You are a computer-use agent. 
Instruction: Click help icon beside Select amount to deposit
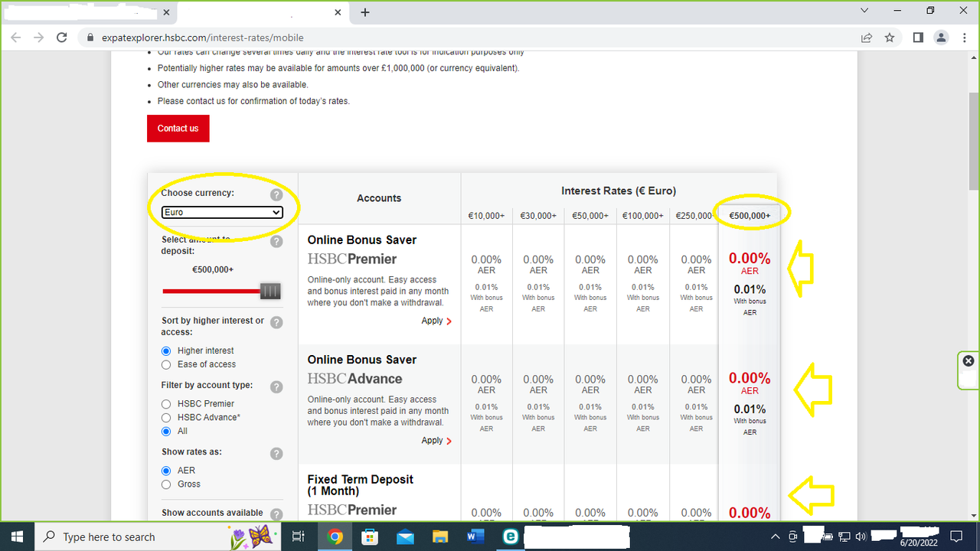[x=276, y=242]
